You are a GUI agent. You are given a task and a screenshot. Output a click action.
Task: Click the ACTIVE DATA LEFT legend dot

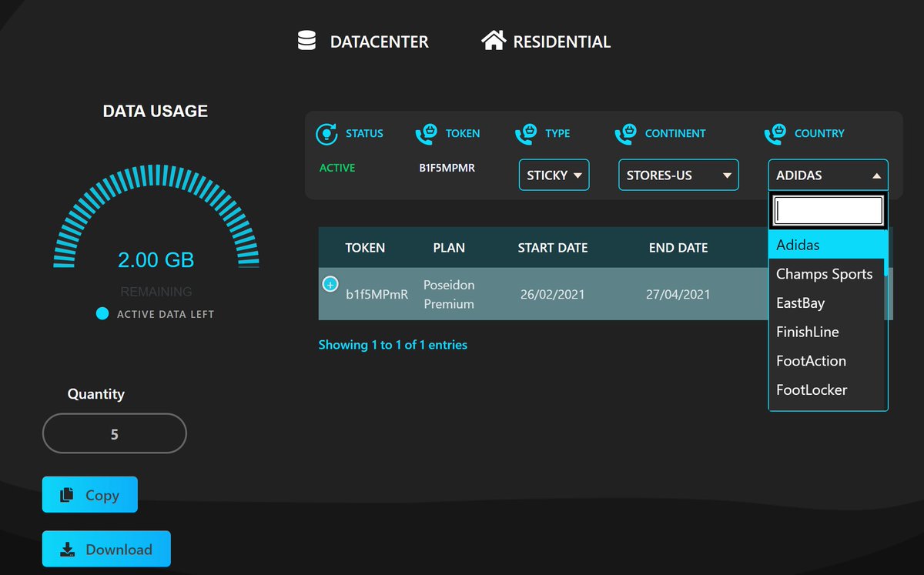[x=102, y=314]
